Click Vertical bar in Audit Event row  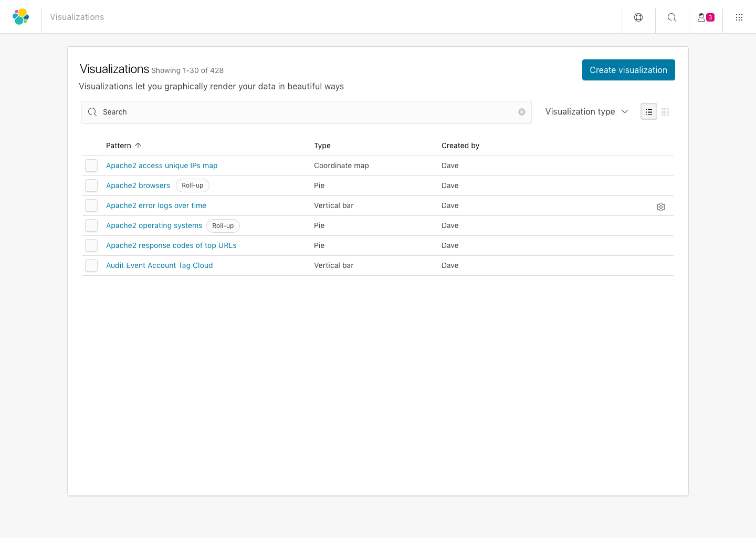pos(334,265)
